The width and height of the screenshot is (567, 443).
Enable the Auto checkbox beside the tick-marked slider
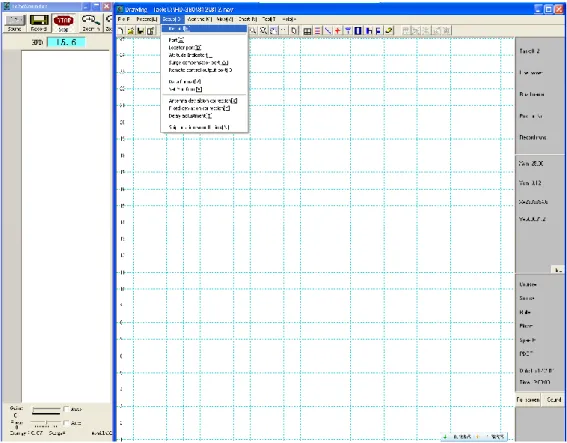(66, 423)
